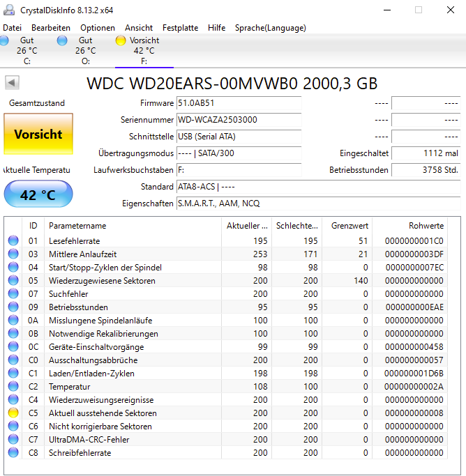The image size is (466, 476).
Task: Click status icon for Notwendige Rekalibrierungen
Action: pos(13,333)
